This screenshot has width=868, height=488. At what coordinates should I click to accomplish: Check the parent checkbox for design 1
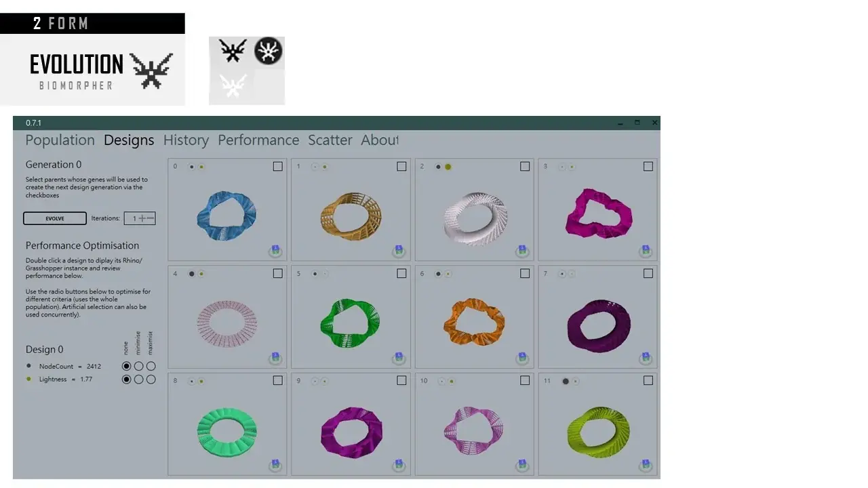401,166
